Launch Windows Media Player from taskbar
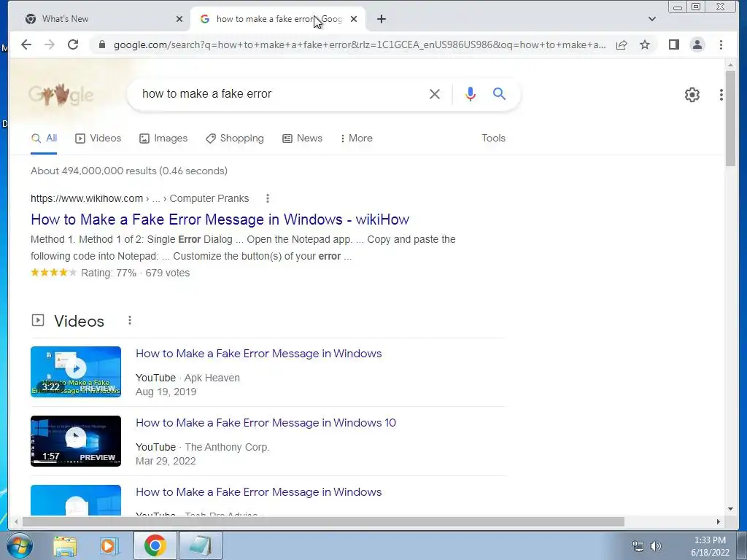This screenshot has height=560, width=747. (109, 545)
